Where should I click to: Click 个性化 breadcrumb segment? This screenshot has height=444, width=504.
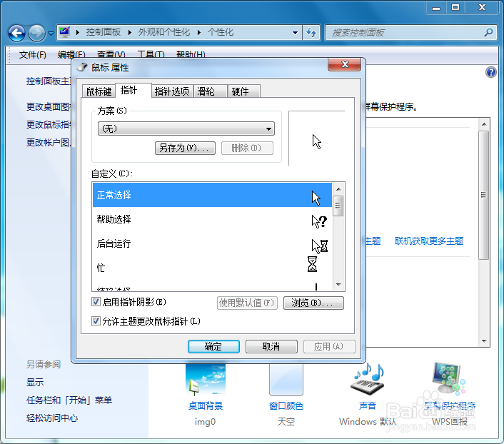pyautogui.click(x=221, y=32)
